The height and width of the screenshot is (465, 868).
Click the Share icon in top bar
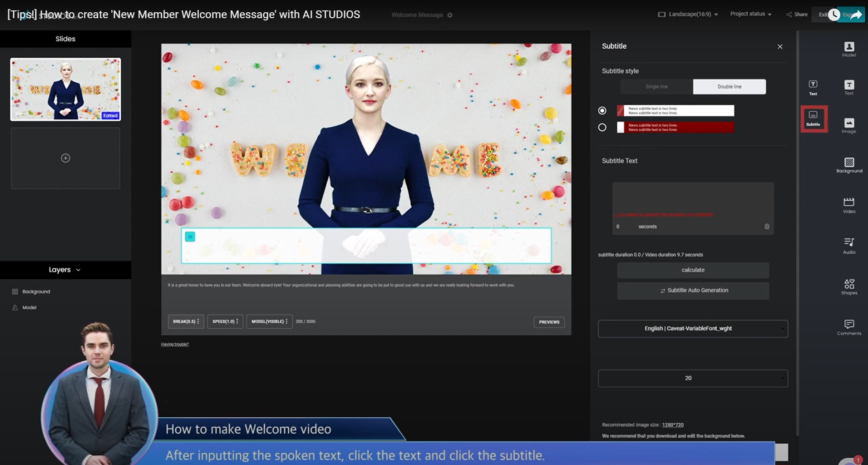(x=797, y=15)
